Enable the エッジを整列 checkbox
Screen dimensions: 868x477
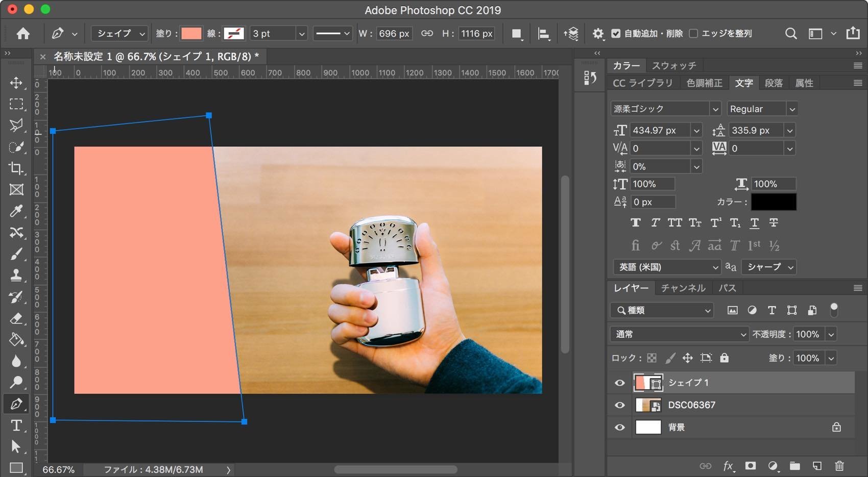pos(693,34)
